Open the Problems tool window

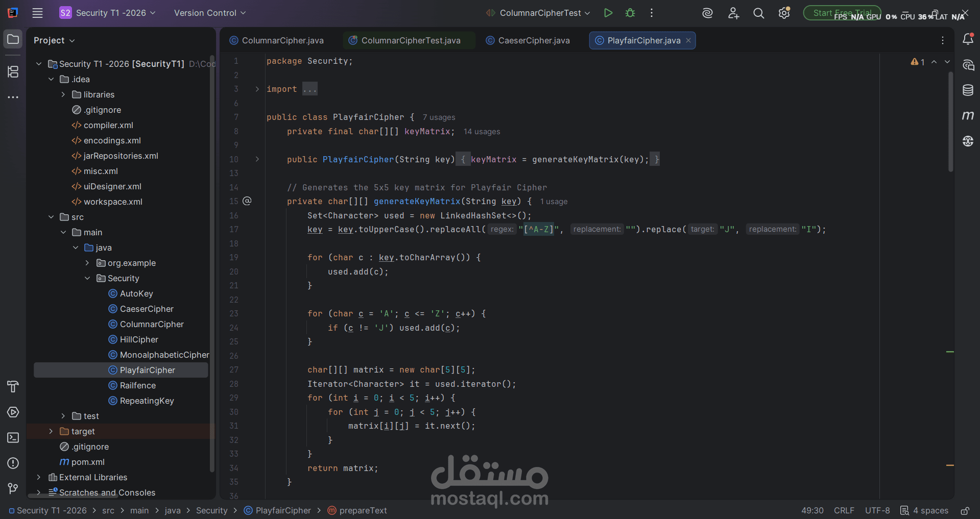click(x=13, y=463)
